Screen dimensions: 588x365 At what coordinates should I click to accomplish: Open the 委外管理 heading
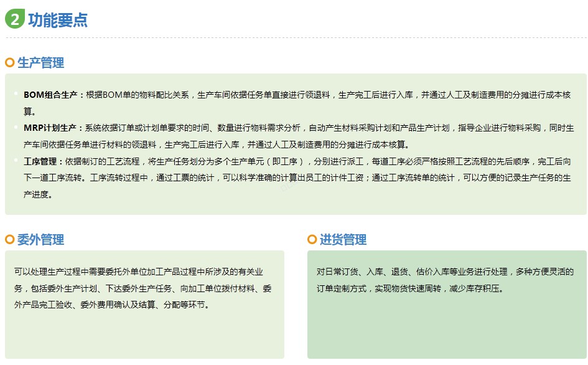point(40,240)
